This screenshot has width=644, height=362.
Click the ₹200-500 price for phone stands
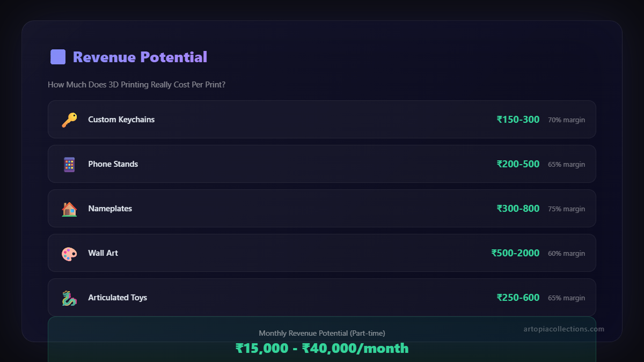pos(518,164)
